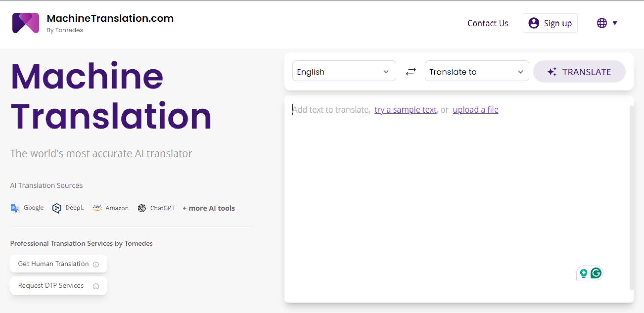Click the try a sample text link
Image resolution: width=644 pixels, height=313 pixels.
pos(406,110)
